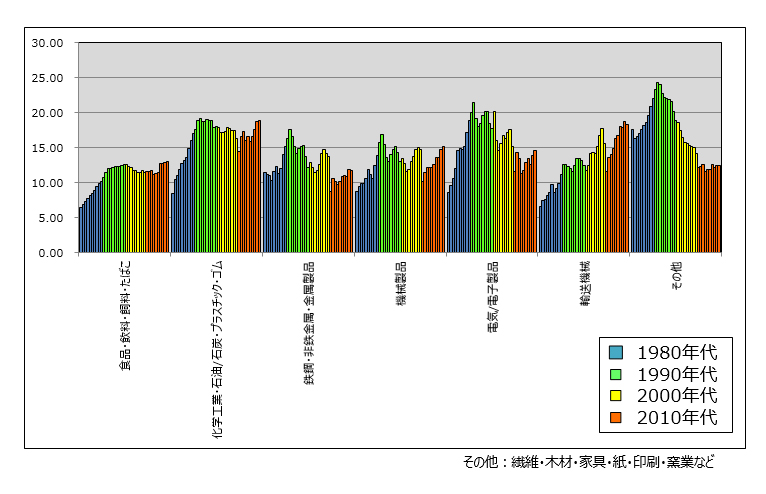Select the 電気/電子製品 category label
The height and width of the screenshot is (494, 766).
point(493,299)
